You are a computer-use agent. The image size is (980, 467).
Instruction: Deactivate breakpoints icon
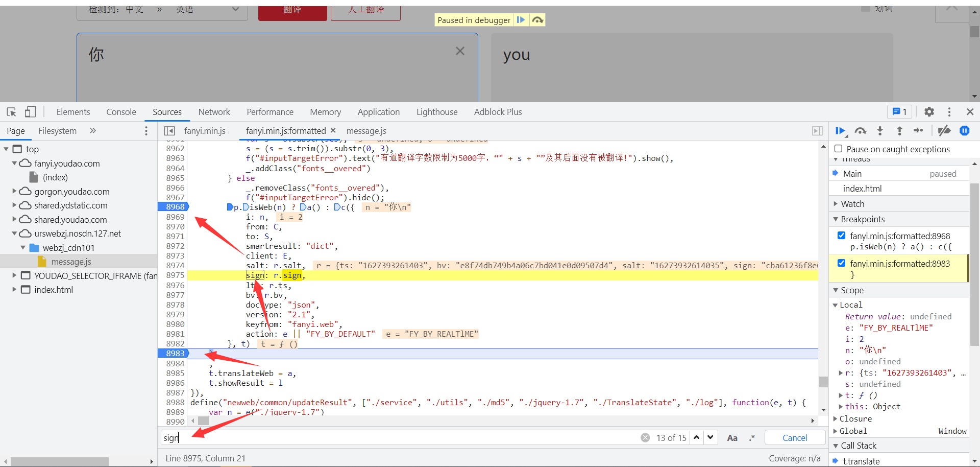(944, 131)
